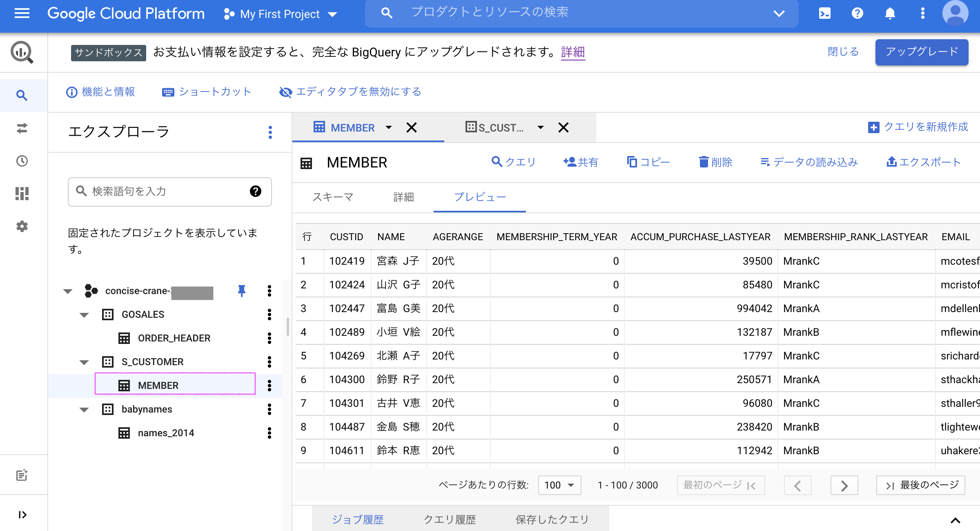Open rows per page dropdown

point(559,485)
